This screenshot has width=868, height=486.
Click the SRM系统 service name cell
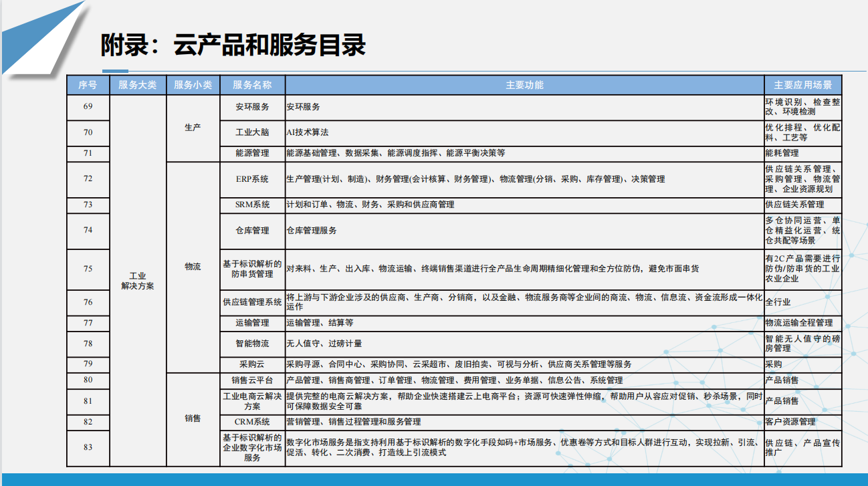click(252, 205)
